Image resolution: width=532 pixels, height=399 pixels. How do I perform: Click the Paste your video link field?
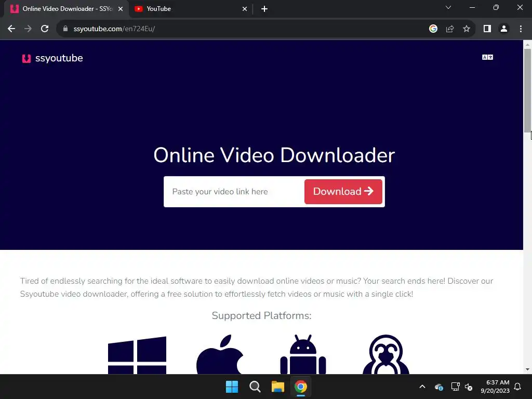234,192
